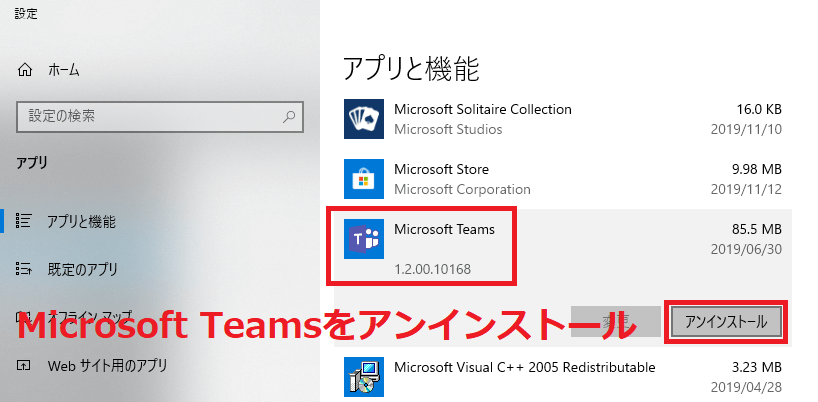The image size is (818, 402).
Task: Click the Visual C++ 2005 Redistributable icon
Action: 364,377
